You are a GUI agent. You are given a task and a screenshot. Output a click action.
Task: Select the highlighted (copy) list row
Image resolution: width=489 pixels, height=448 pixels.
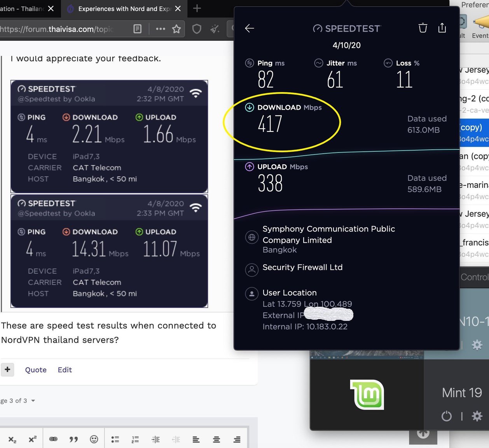pyautogui.click(x=474, y=133)
